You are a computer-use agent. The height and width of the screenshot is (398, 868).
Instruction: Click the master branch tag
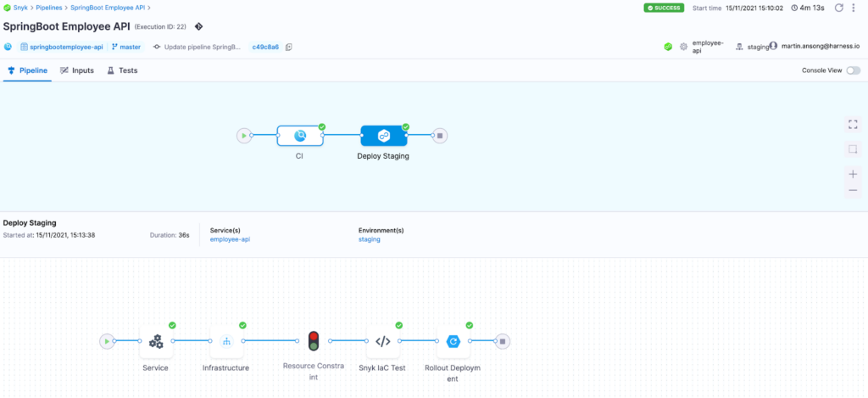(x=127, y=48)
